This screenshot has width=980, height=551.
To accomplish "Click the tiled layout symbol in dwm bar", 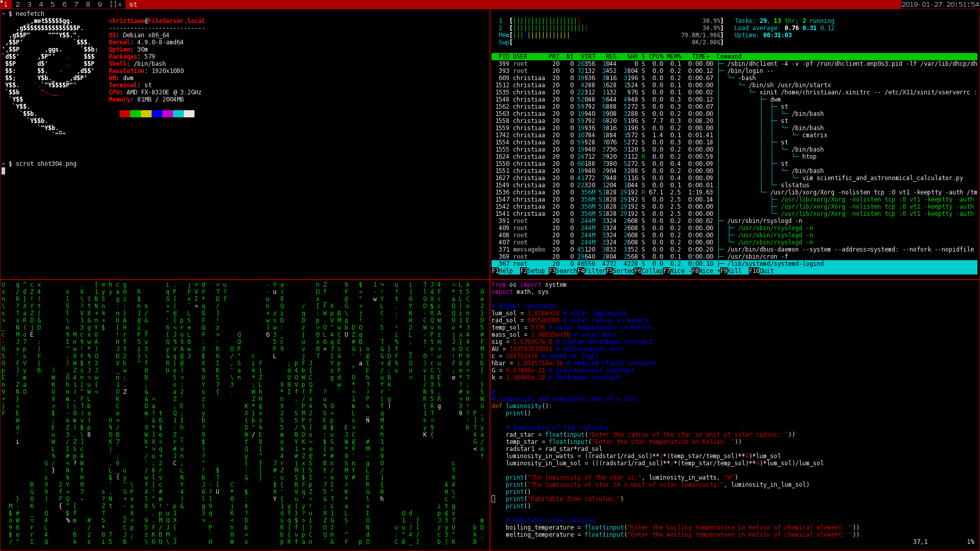I will (116, 4).
